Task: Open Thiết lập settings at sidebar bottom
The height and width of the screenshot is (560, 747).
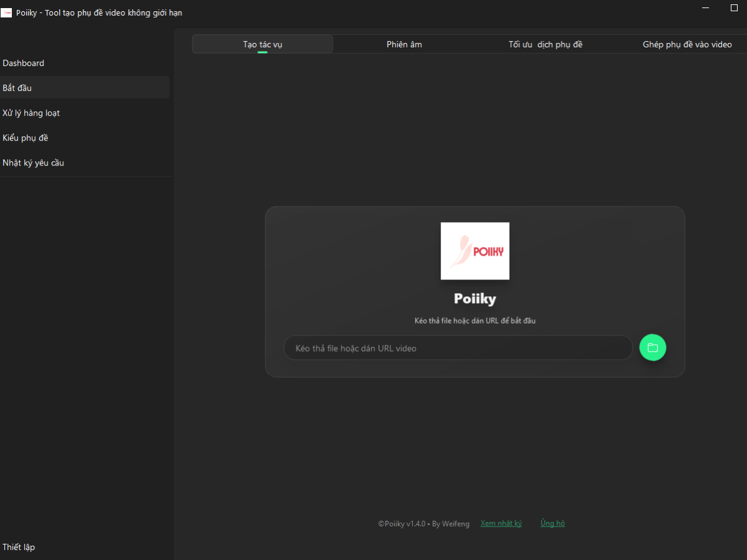Action: [19, 547]
